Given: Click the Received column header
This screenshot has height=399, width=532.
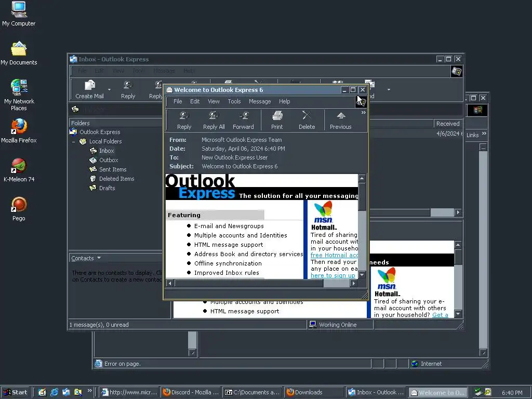Looking at the screenshot, I should tap(448, 124).
